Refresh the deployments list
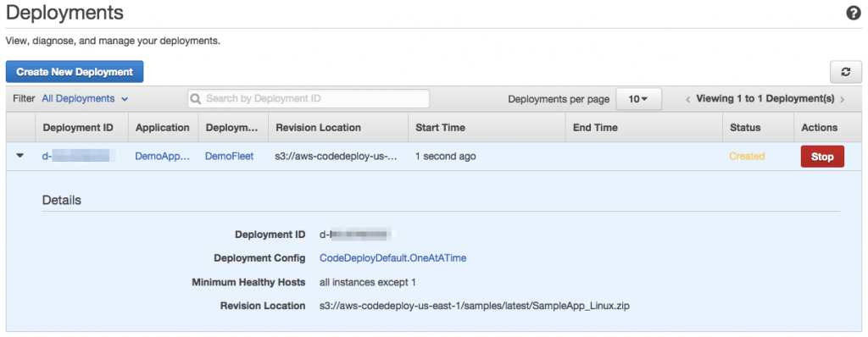Screen dimensions: 868x337 coord(845,72)
